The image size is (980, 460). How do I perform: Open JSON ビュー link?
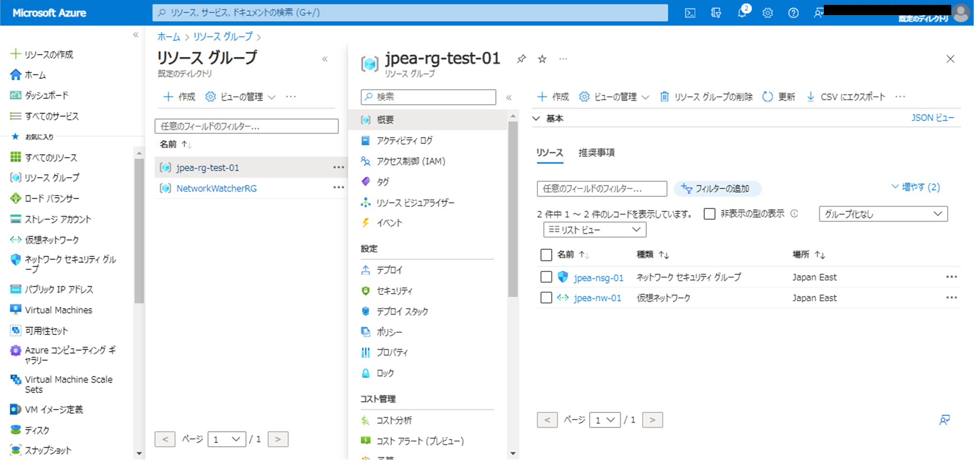(933, 118)
